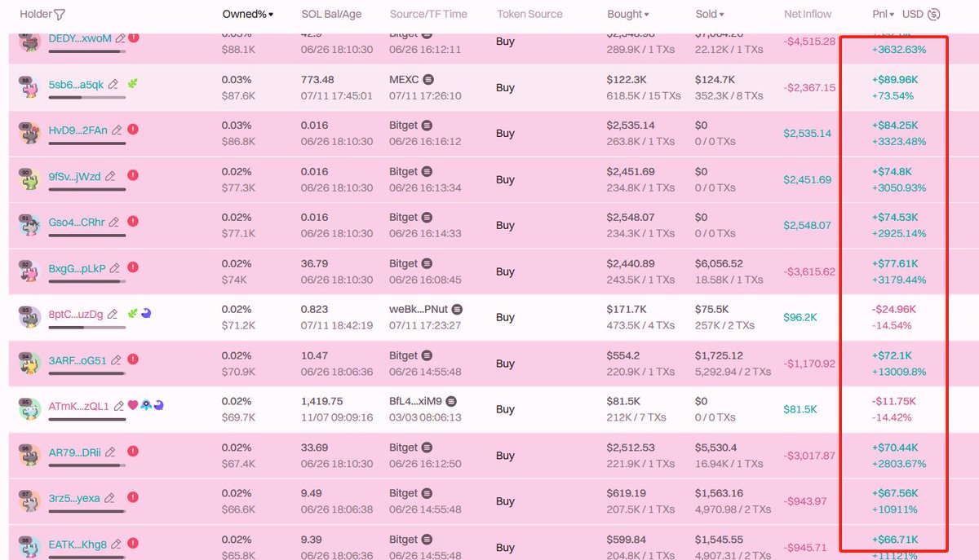The image size is (979, 560).
Task: Sort holders by the Pnl column
Action: point(884,14)
